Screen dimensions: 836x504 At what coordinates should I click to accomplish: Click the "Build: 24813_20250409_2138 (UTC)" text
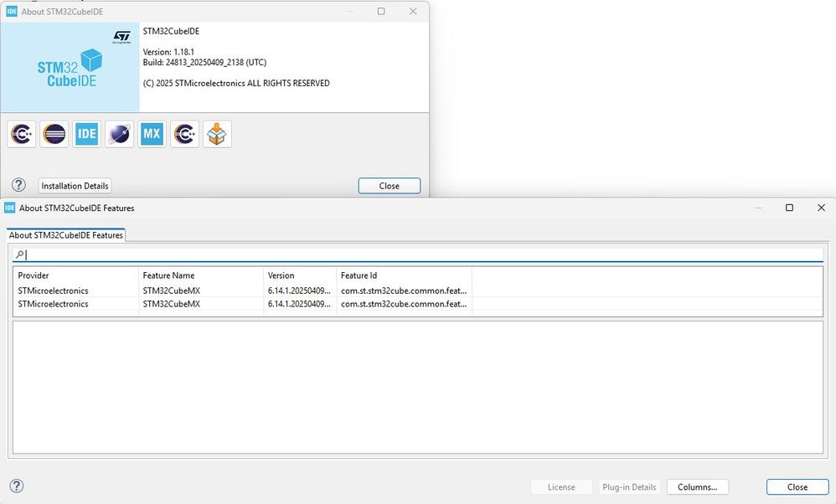pyautogui.click(x=204, y=62)
